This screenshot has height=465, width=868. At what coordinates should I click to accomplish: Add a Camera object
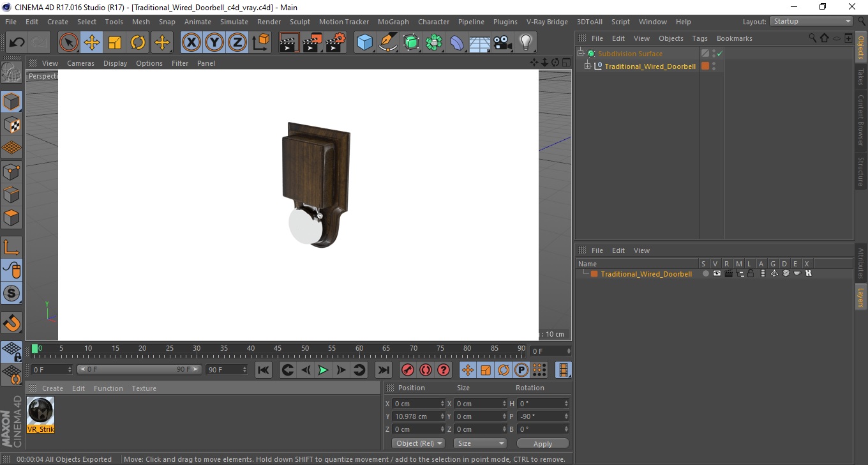503,43
